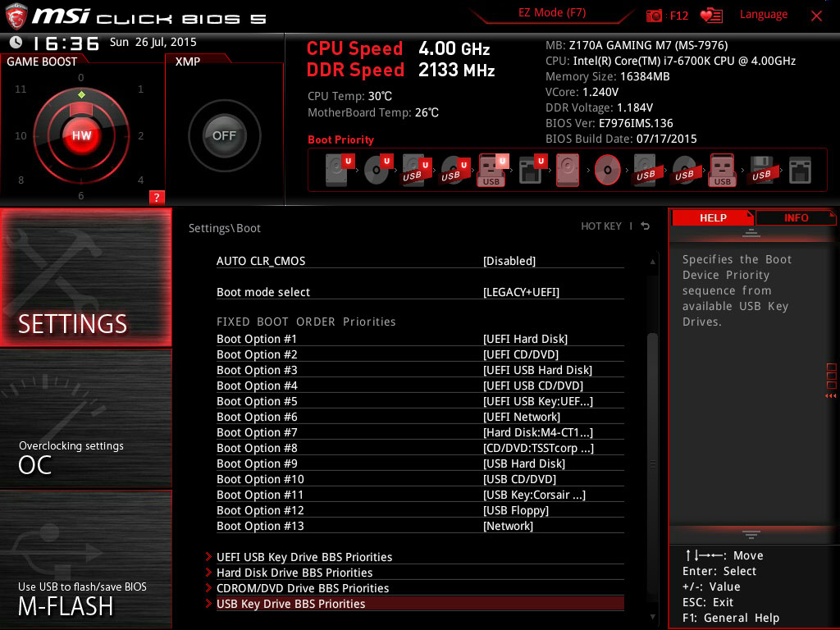Toggle the GAME BOOST HW knob
The width and height of the screenshot is (840, 630).
click(81, 135)
